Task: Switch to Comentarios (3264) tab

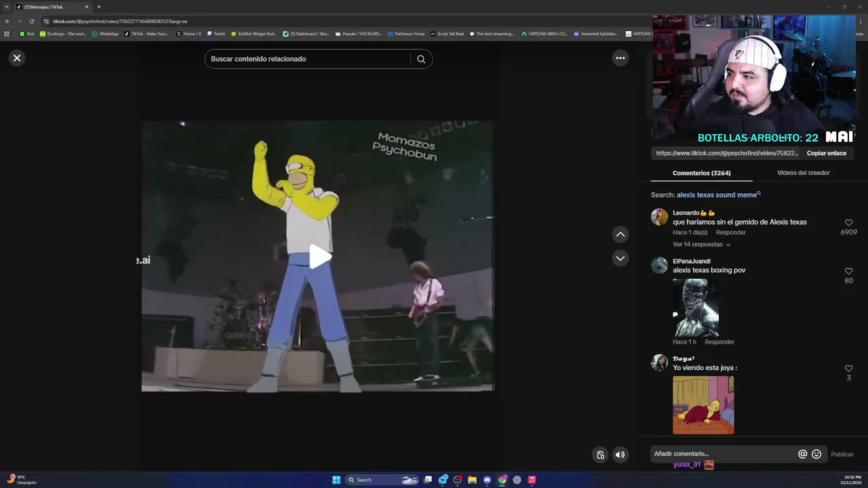Action: 702,173
